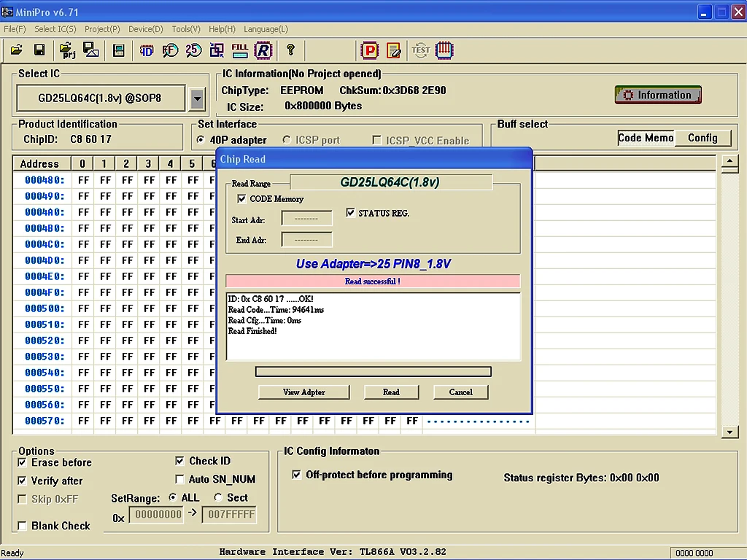747x560 pixels.
Task: Click log line Read Finished!
Action: pos(252,331)
